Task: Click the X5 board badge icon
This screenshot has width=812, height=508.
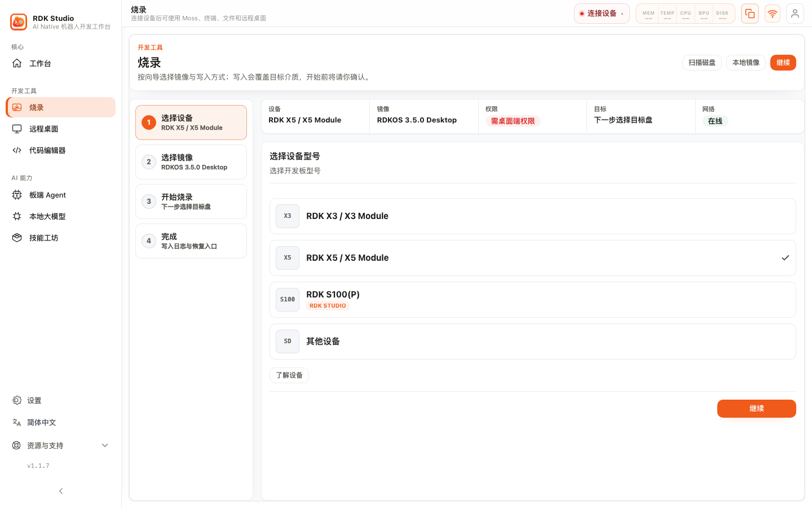Action: click(288, 258)
